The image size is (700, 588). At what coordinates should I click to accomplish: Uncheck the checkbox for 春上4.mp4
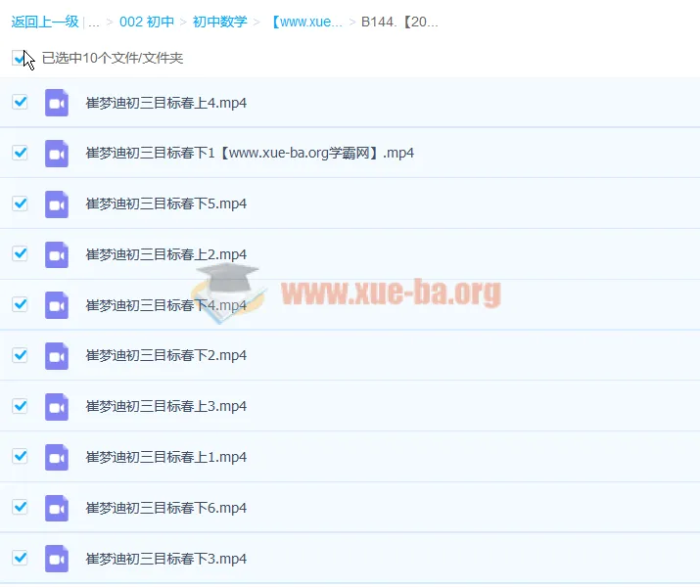pos(20,102)
